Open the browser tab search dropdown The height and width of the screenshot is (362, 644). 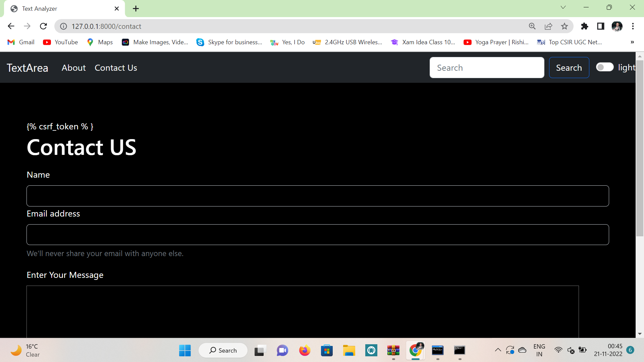(563, 7)
